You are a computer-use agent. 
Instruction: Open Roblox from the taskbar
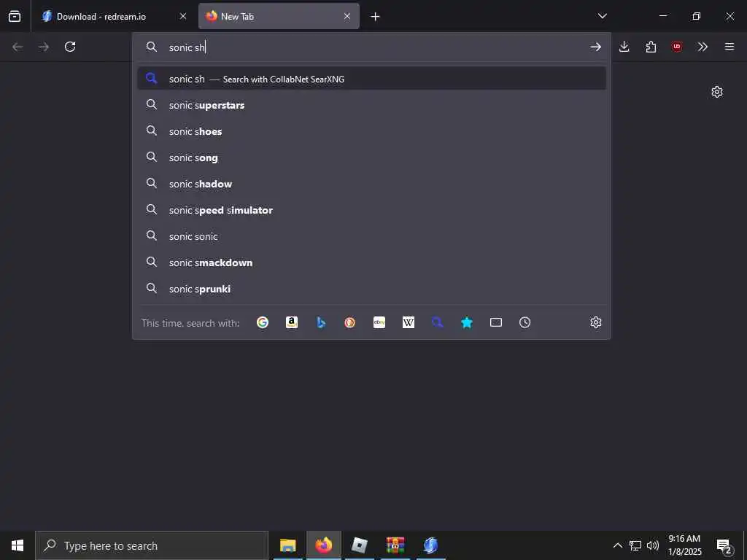pos(359,545)
